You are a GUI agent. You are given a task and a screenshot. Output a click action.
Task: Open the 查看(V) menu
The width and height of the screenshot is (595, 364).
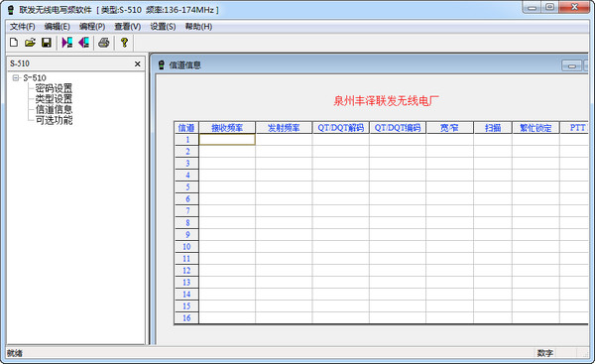(x=128, y=27)
